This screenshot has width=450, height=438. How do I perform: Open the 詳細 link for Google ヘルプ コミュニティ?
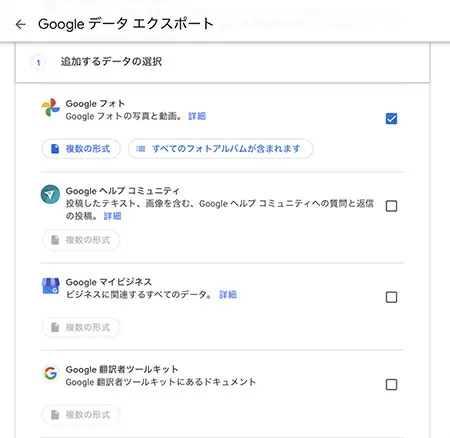[x=112, y=216]
